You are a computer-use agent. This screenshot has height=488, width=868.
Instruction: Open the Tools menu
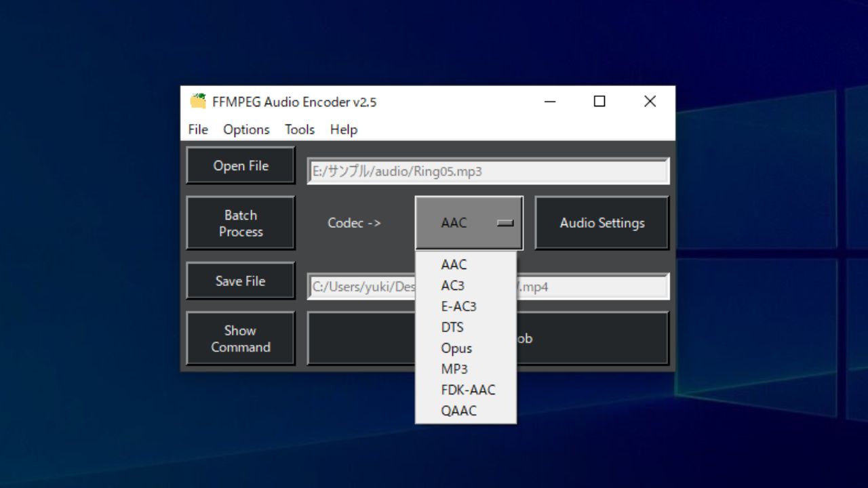(300, 129)
